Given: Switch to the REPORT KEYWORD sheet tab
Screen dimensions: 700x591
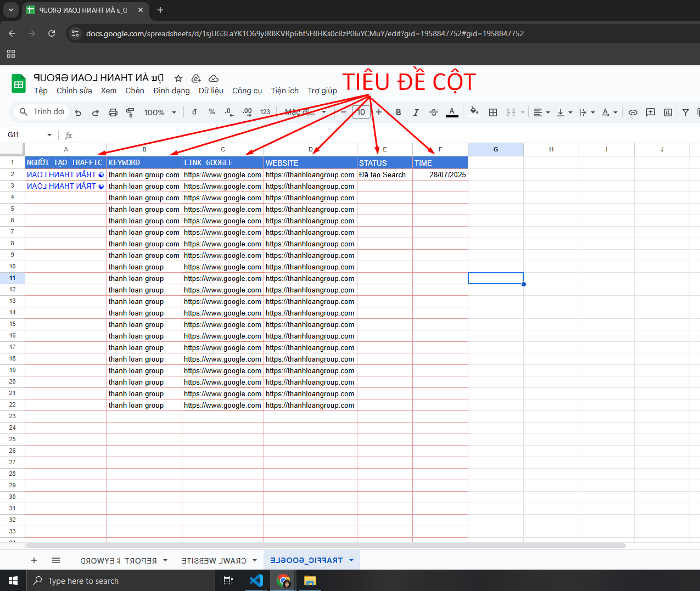Looking at the screenshot, I should [119, 560].
